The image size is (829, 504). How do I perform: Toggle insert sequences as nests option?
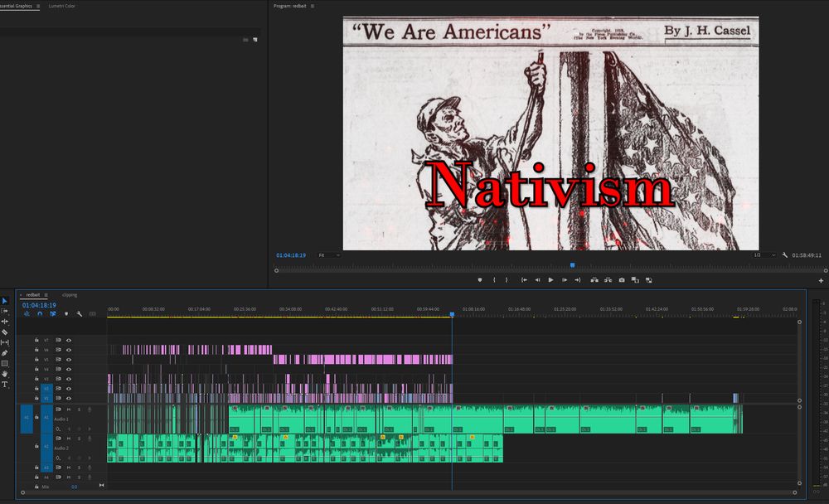[x=27, y=314]
